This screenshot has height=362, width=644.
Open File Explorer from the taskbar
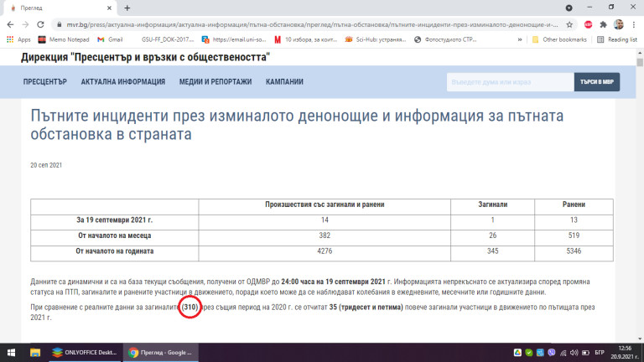click(36, 353)
